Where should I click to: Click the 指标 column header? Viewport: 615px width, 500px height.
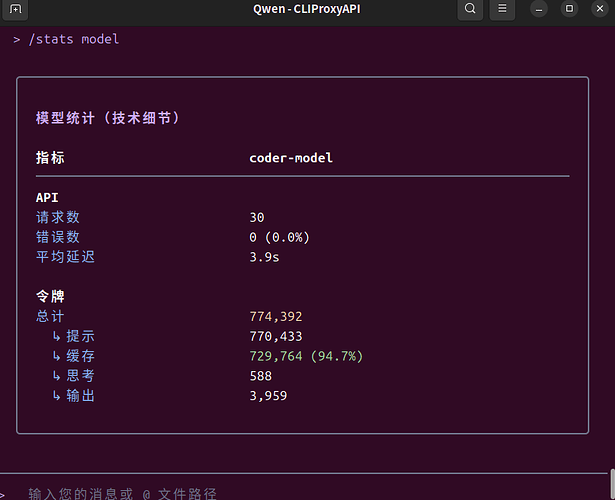click(x=50, y=158)
